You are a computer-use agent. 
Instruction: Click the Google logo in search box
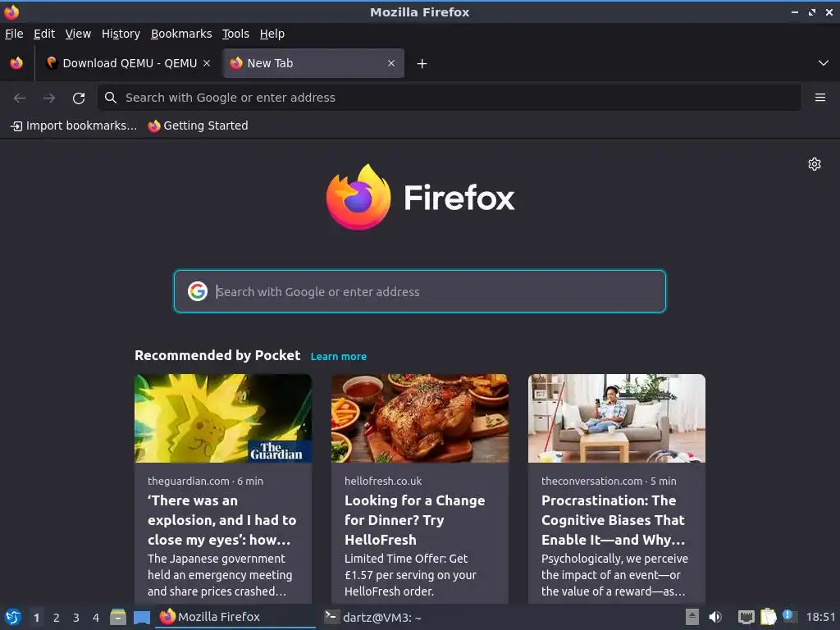(198, 291)
